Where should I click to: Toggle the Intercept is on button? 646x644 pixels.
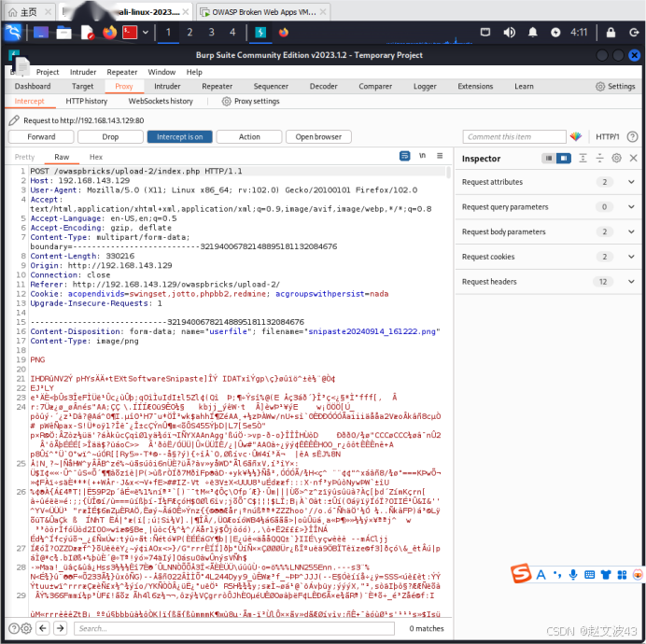tap(179, 137)
